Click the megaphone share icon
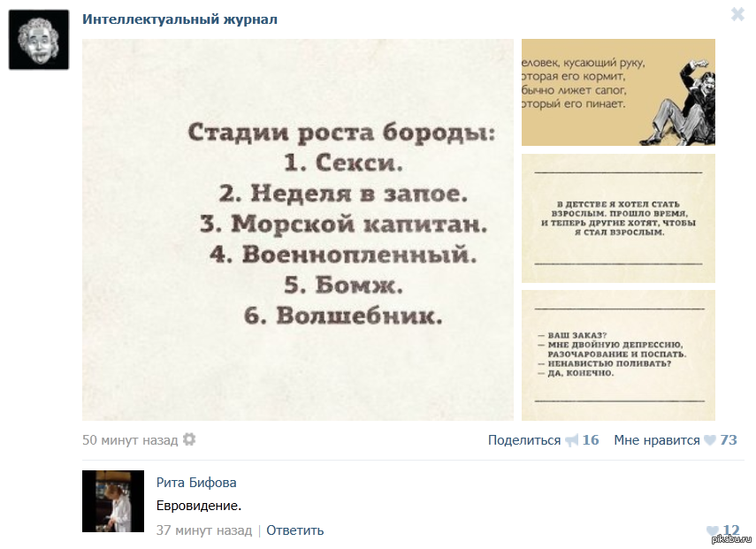This screenshot has width=756, height=549. pos(571,440)
